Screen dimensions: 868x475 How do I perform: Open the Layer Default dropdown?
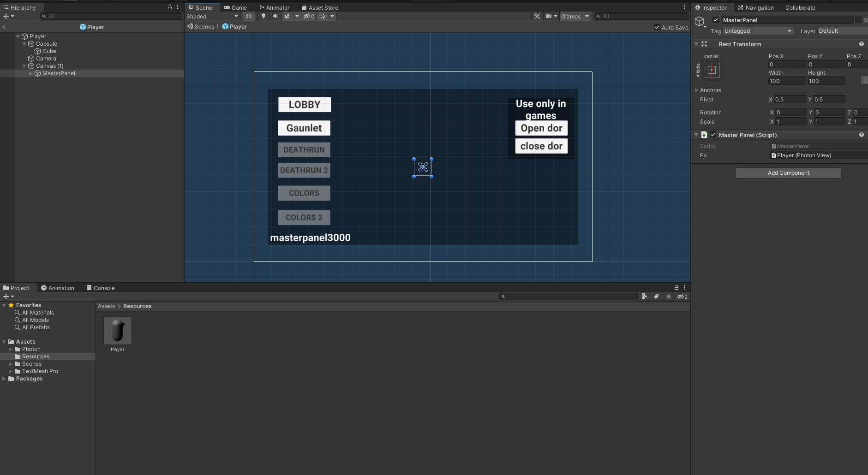[x=843, y=31]
